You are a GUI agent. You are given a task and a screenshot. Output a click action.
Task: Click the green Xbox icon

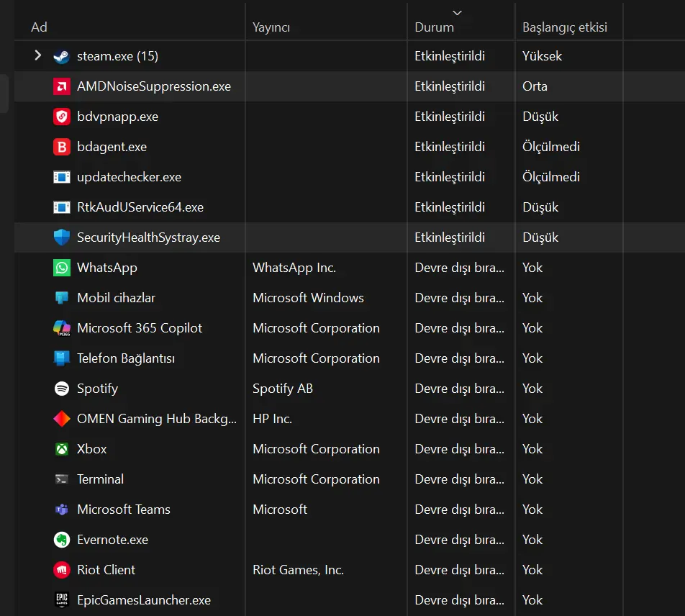click(62, 448)
